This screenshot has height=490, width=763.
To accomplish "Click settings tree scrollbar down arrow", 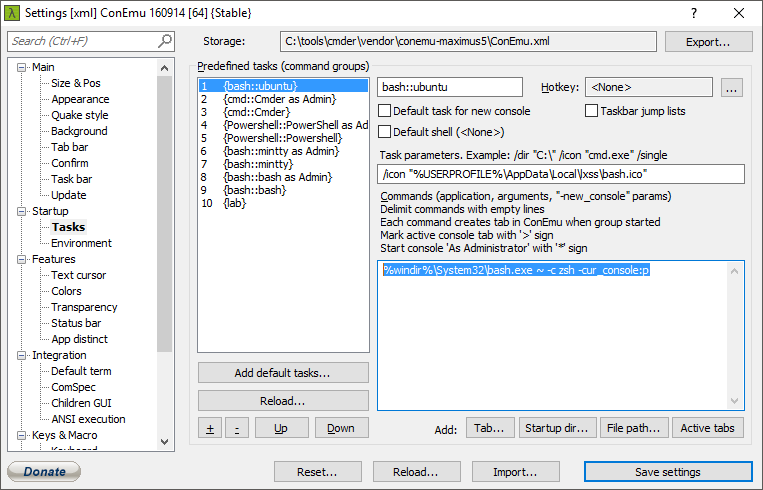I will pyautogui.click(x=164, y=442).
